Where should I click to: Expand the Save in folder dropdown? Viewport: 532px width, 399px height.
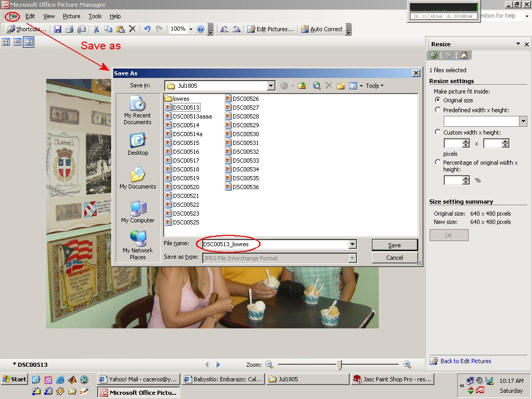tap(271, 86)
